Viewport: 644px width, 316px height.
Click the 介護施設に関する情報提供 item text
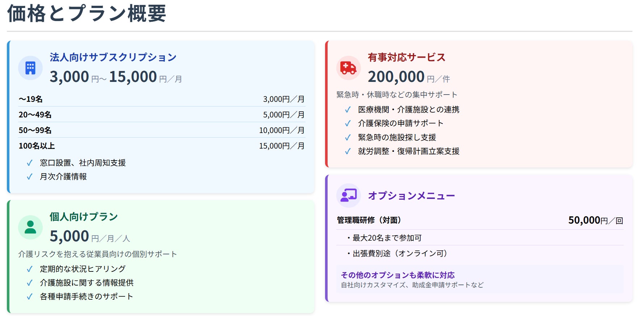[87, 283]
